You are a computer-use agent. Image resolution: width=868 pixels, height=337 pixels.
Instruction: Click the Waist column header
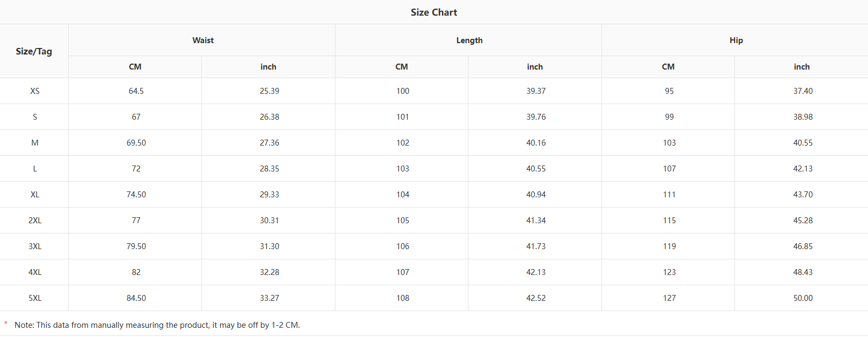click(203, 40)
